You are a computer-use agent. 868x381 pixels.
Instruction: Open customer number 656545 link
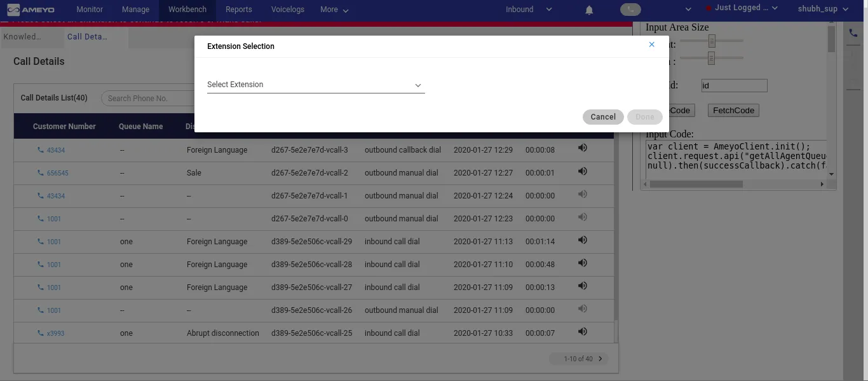(x=58, y=174)
